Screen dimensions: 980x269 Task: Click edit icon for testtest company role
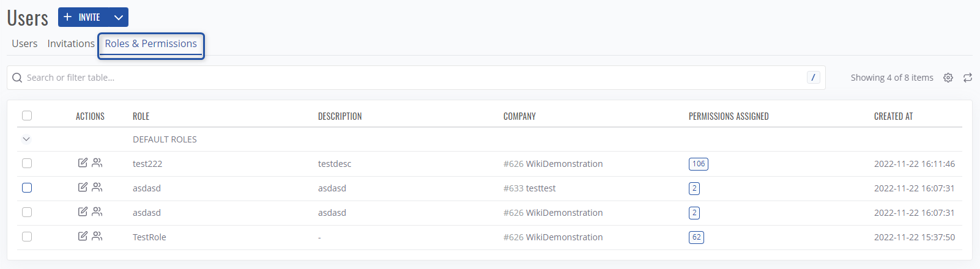83,188
